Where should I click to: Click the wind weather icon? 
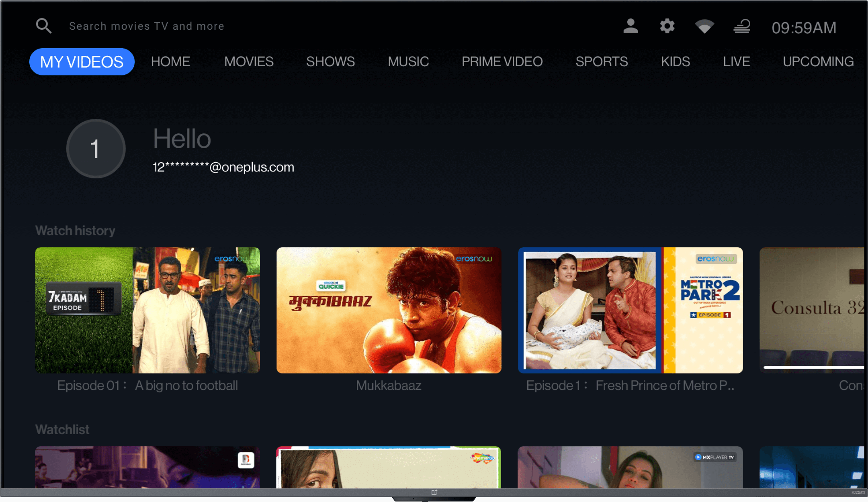(742, 26)
